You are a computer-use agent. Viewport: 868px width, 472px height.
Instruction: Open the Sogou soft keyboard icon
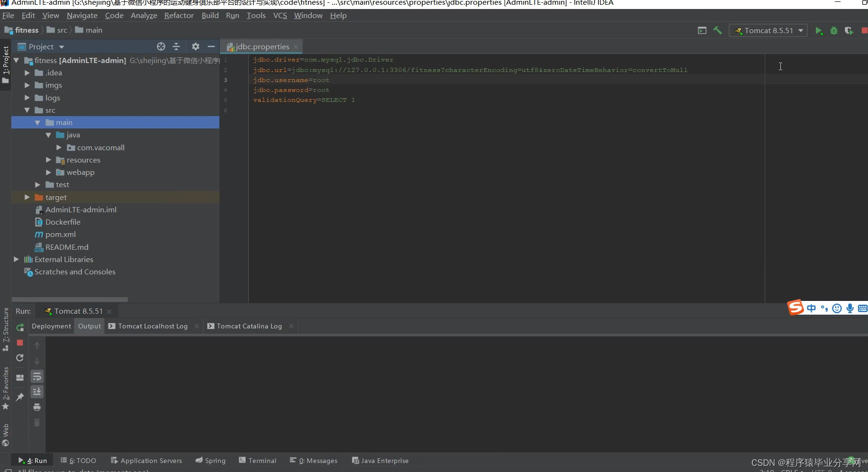(x=863, y=309)
